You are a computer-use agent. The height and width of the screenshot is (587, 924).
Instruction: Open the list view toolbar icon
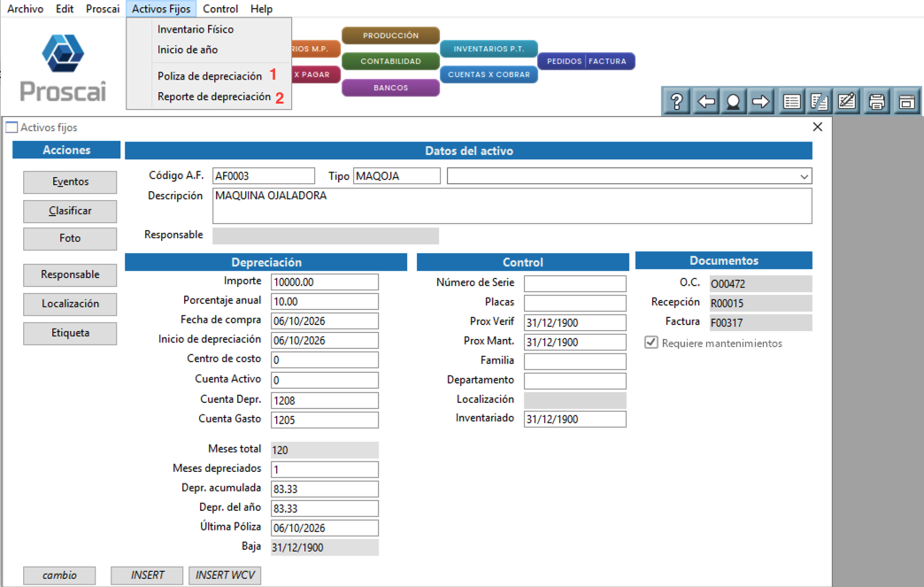coord(791,101)
